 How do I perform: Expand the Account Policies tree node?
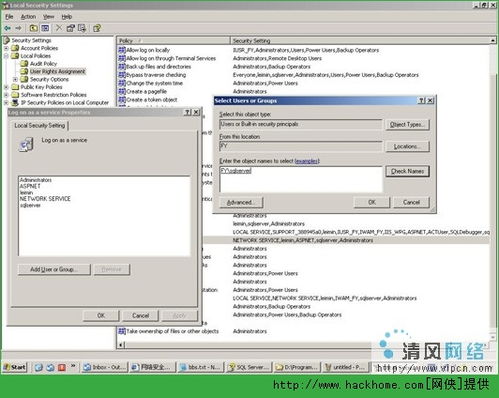pyautogui.click(x=6, y=48)
